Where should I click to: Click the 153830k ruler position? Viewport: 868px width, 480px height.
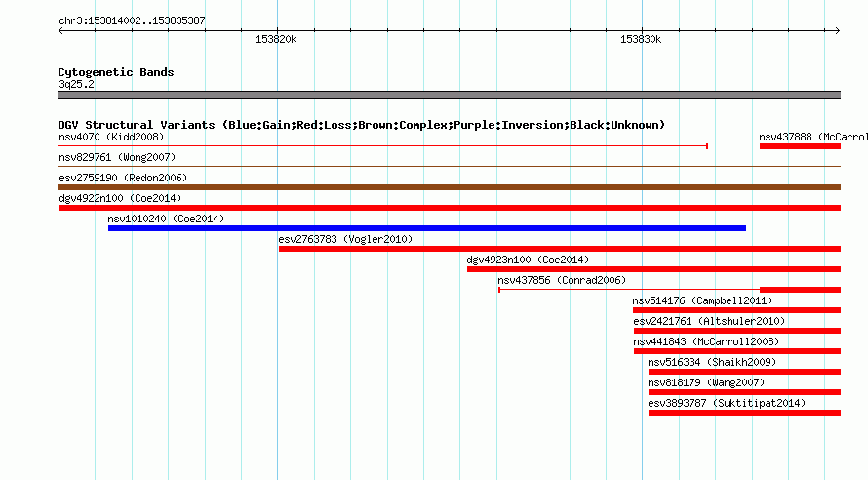pos(641,39)
